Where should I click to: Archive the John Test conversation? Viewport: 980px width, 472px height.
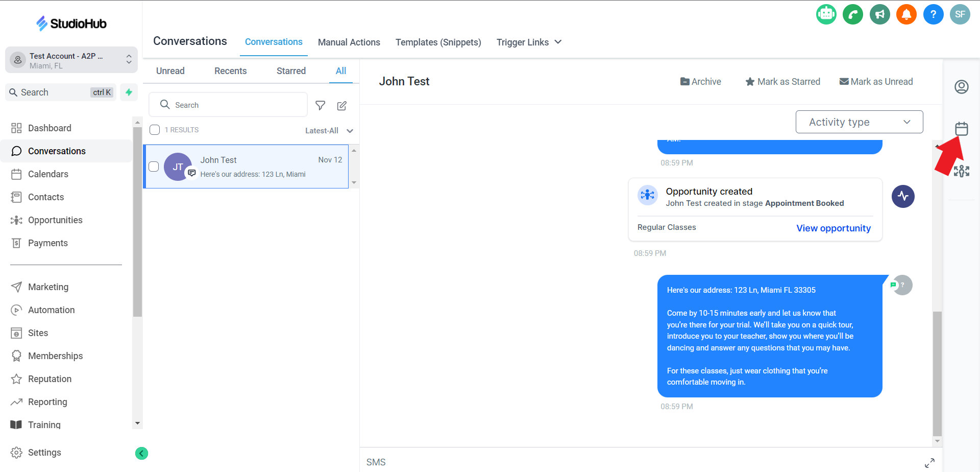click(701, 82)
